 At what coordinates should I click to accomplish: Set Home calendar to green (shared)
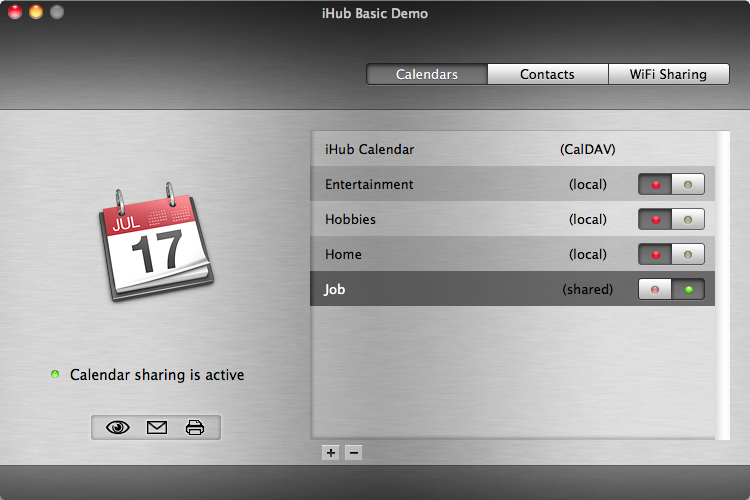[688, 254]
